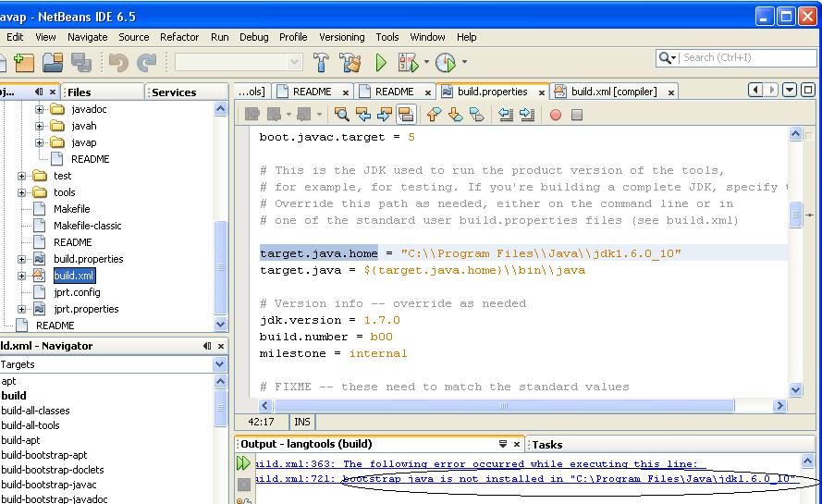Open the Targets dropdown in Navigator

coord(220,364)
